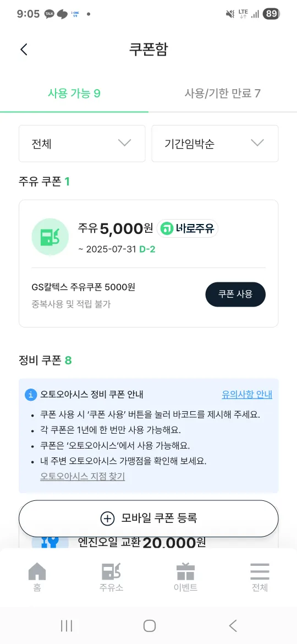Expand the 기간임박순 sort dropdown
297x644 pixels.
pyautogui.click(x=215, y=143)
